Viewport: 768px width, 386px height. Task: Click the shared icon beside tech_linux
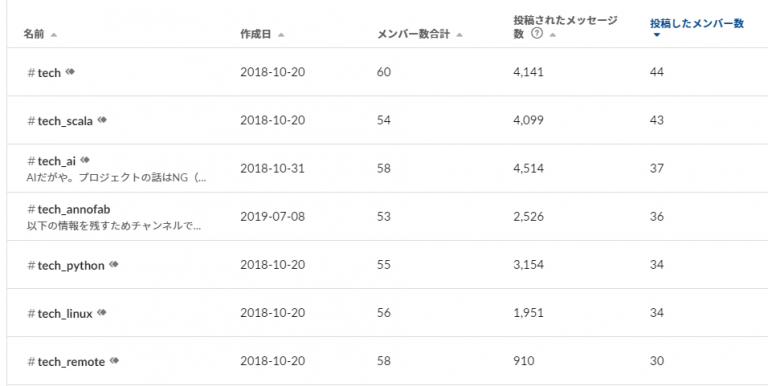(x=101, y=313)
